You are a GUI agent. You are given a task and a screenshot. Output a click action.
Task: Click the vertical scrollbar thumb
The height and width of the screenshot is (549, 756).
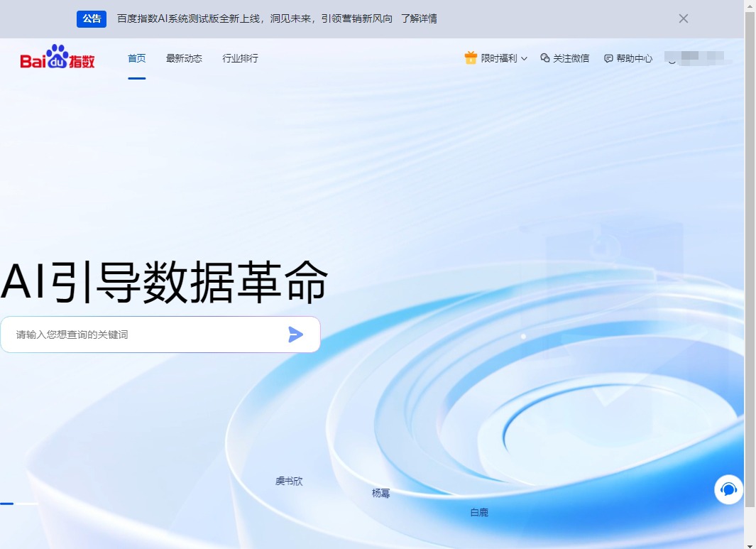pos(750,259)
